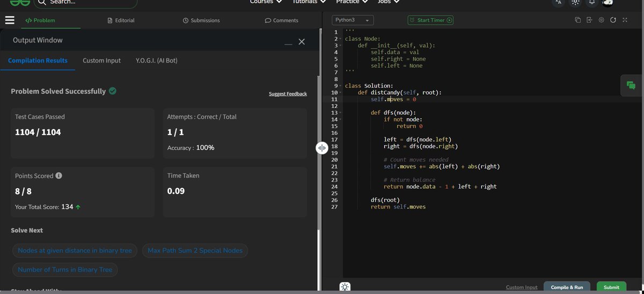Click the Custom Input link below editor
Screen dimensions: 644x294
522,288
